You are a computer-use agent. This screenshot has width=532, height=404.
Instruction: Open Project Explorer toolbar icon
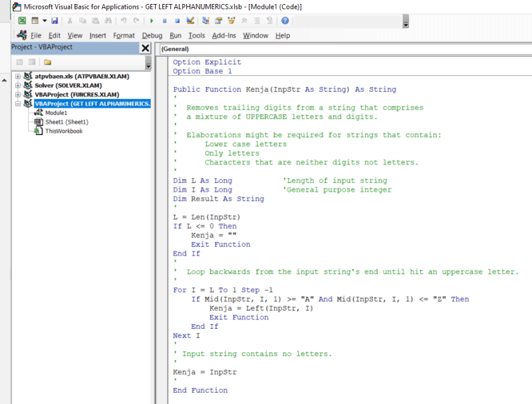[205, 21]
